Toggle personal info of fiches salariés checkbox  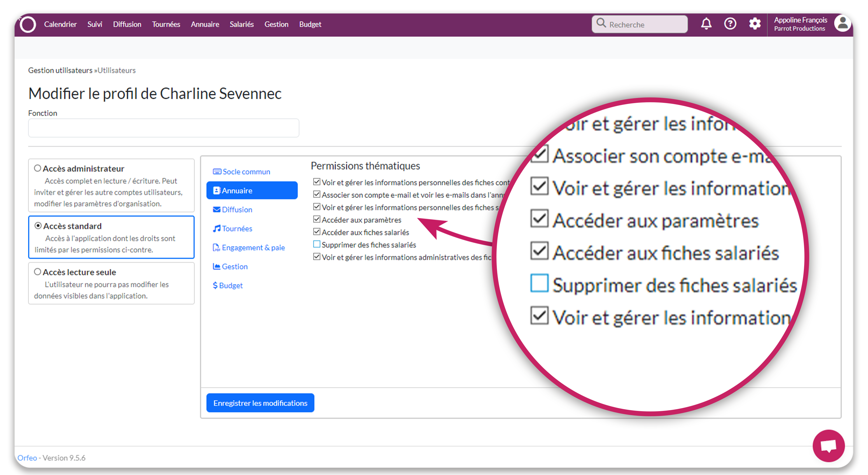pos(316,207)
